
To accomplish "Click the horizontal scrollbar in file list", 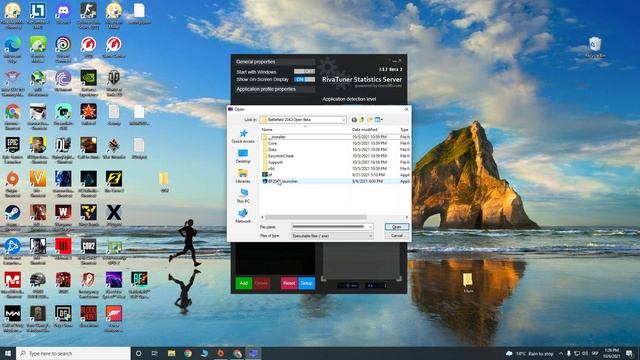I will [316, 217].
